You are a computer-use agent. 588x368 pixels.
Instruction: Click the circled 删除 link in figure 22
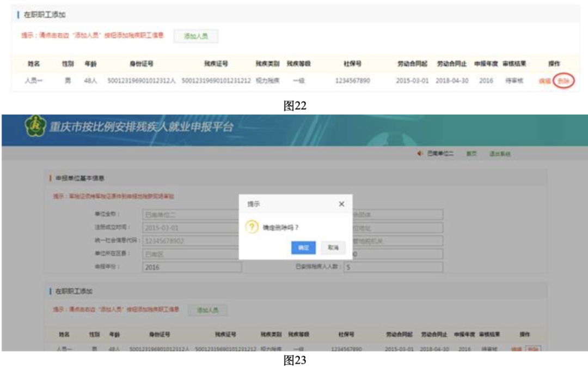tap(563, 81)
